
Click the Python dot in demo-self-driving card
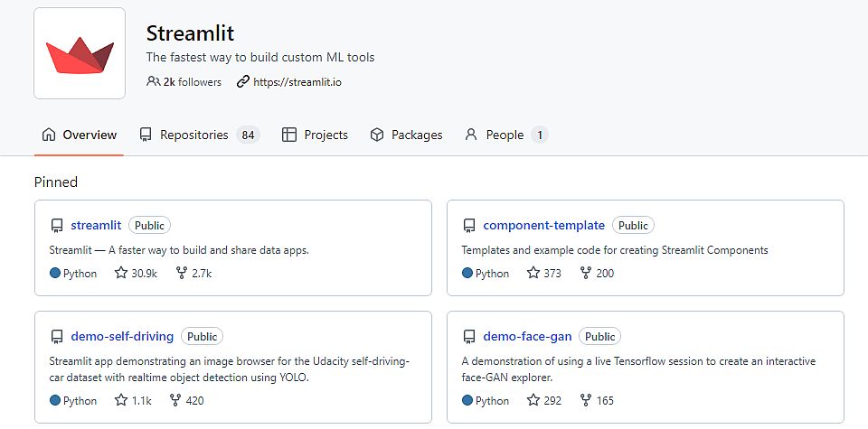(55, 400)
